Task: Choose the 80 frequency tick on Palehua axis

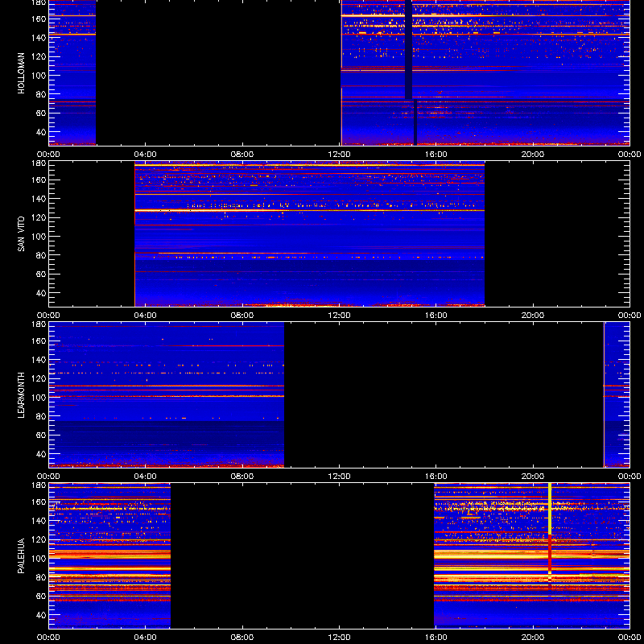Action: click(x=41, y=577)
